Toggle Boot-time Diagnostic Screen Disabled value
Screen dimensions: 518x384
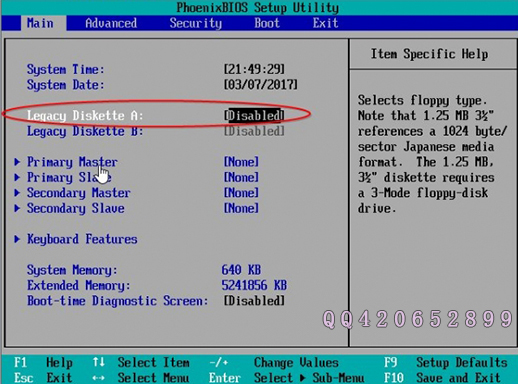tap(254, 301)
